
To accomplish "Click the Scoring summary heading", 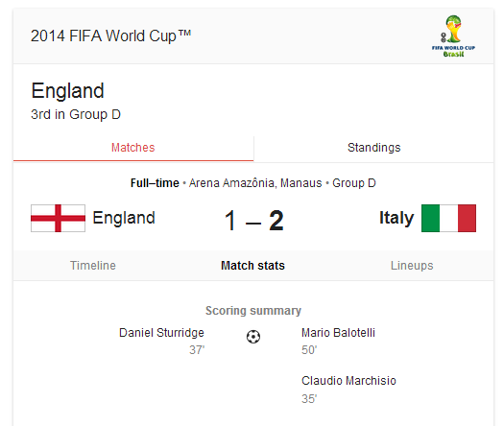I will tap(253, 311).
